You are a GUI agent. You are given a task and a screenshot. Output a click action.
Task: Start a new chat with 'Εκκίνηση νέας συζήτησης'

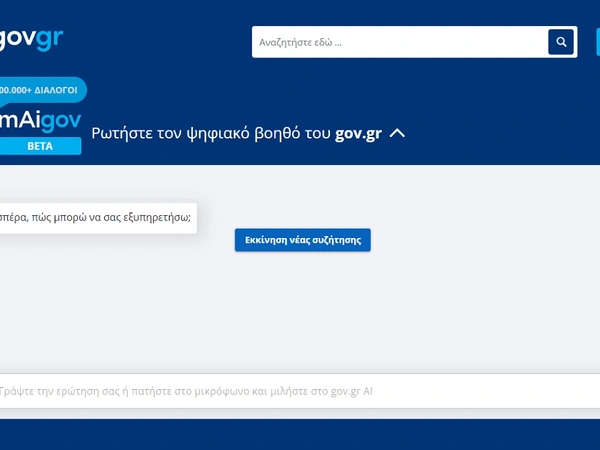pyautogui.click(x=302, y=240)
